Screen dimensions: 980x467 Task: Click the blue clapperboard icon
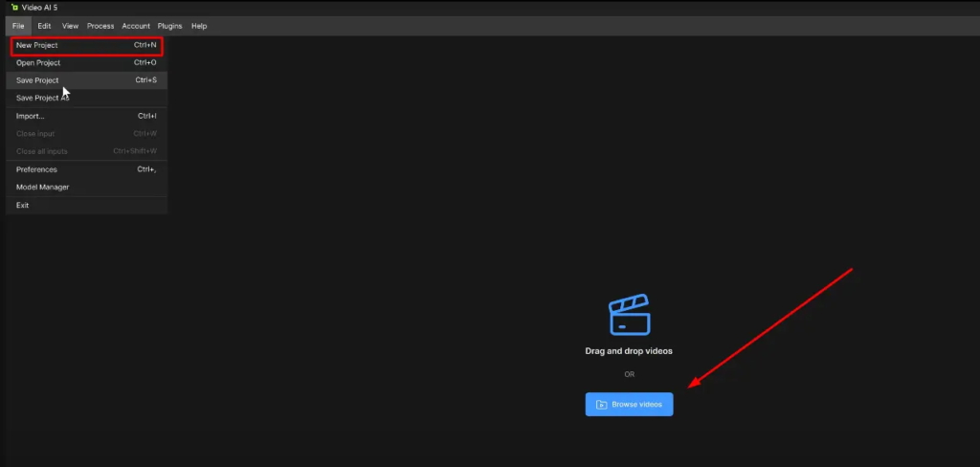point(629,316)
